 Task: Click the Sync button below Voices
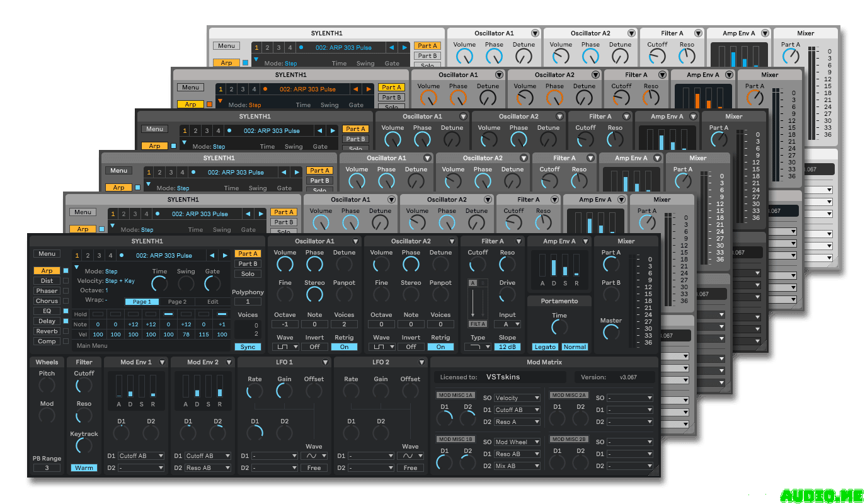tap(248, 347)
